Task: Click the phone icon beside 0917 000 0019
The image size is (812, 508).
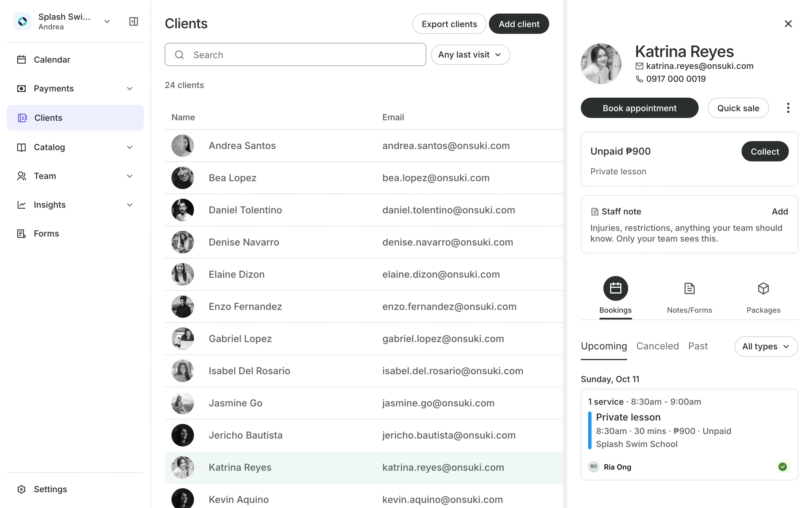Action: [639, 79]
